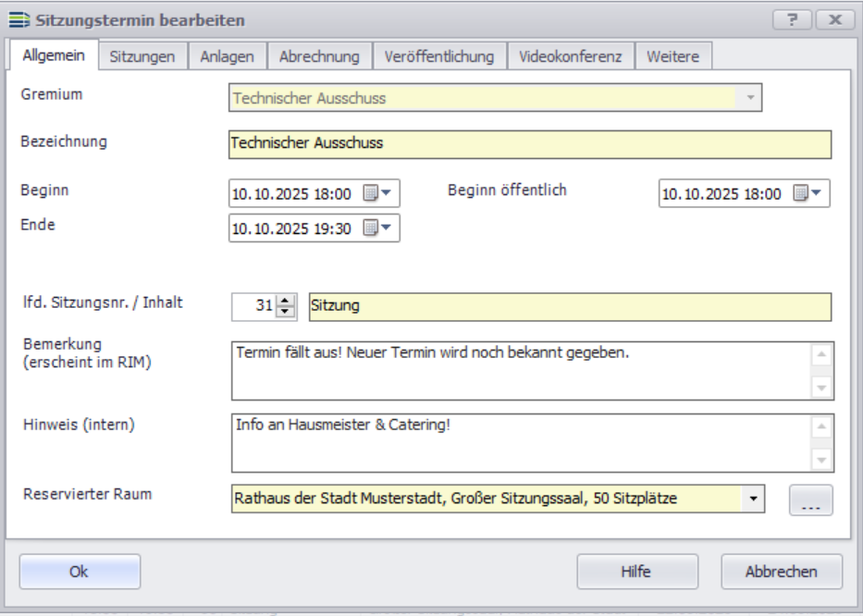Viewport: 863px width, 616px height.
Task: Open the Videokonferenz tab
Action: tap(571, 56)
